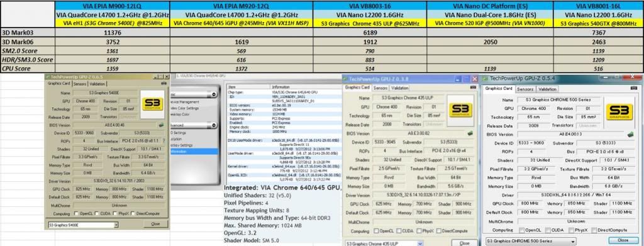Select cell showing 1619

[241, 42]
